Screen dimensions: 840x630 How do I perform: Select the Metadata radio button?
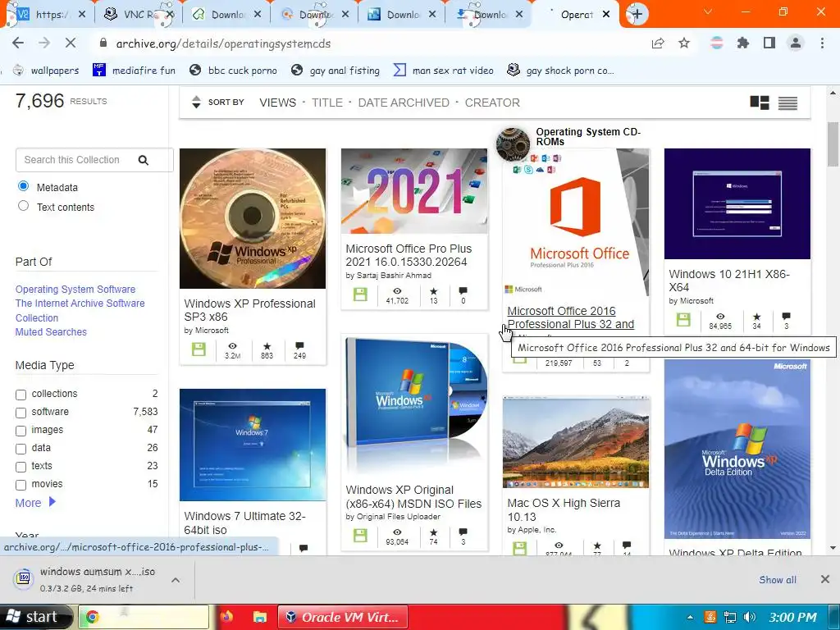coord(23,186)
